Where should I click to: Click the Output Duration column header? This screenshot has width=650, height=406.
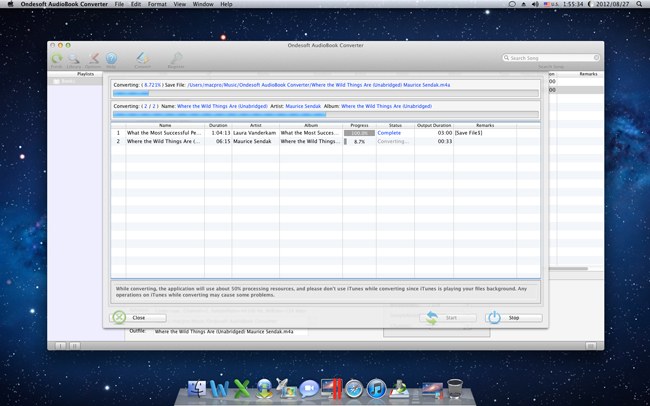click(x=434, y=125)
